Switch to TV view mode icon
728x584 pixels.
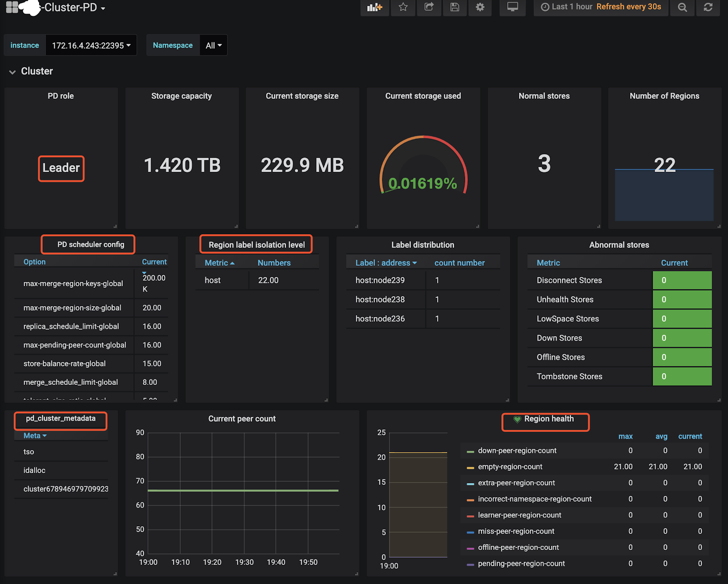coord(513,7)
